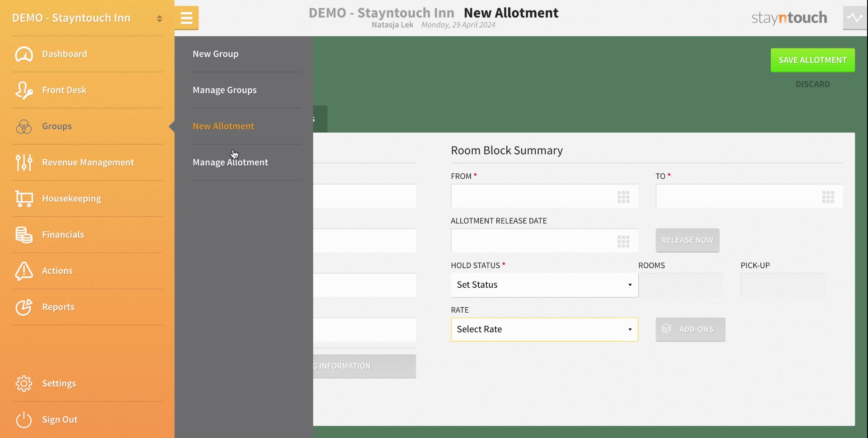Click the FROM date input field
Screen dimensions: 868x438
click(544, 196)
